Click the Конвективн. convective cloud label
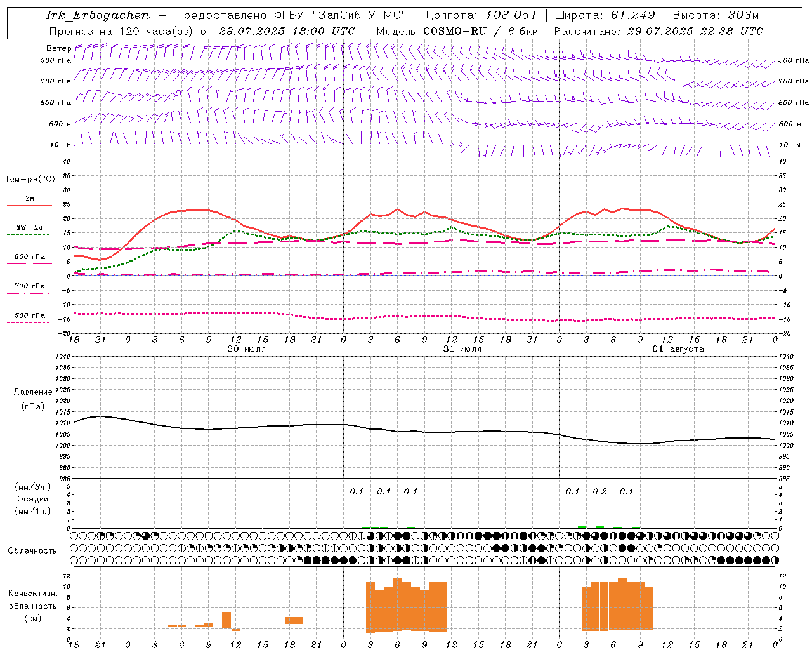This screenshot has width=812, height=650. tap(32, 594)
